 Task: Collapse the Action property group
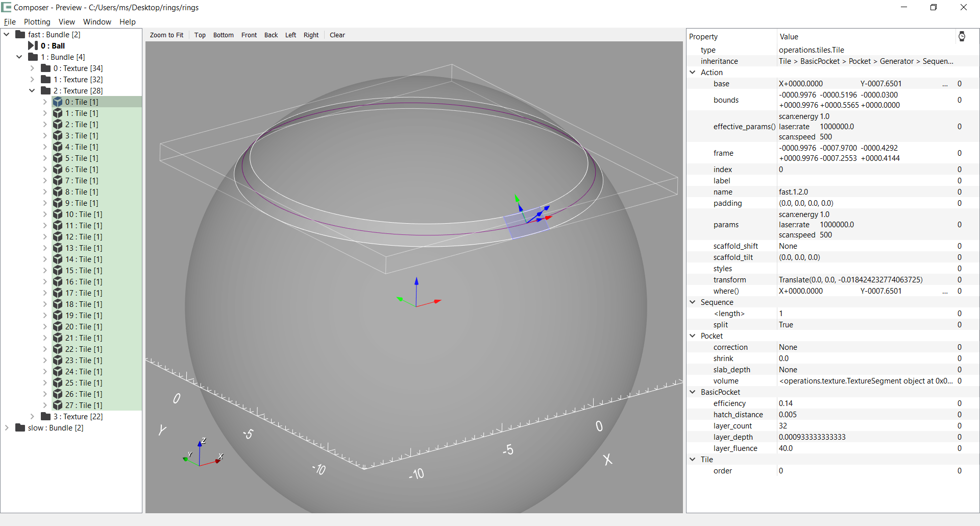click(693, 72)
